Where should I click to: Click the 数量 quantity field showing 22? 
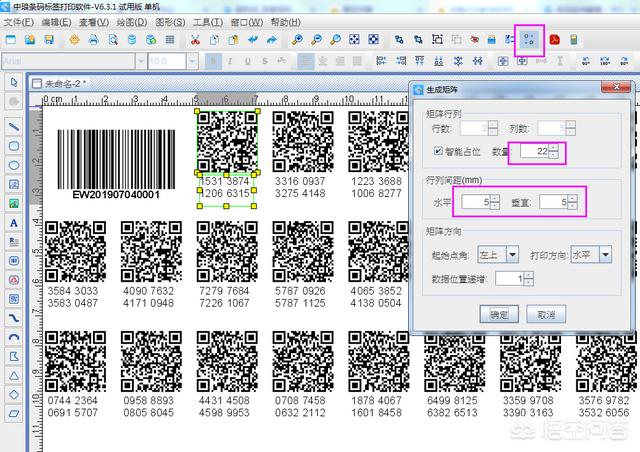click(534, 151)
